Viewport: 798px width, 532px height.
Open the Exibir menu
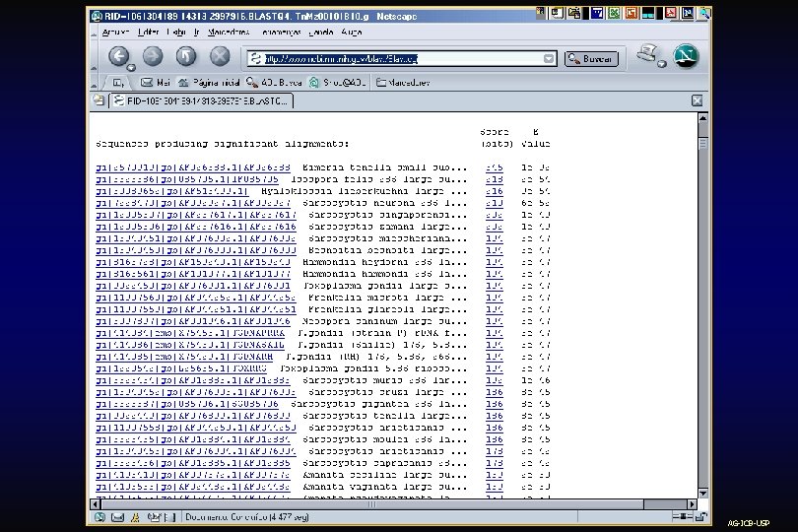point(176,33)
